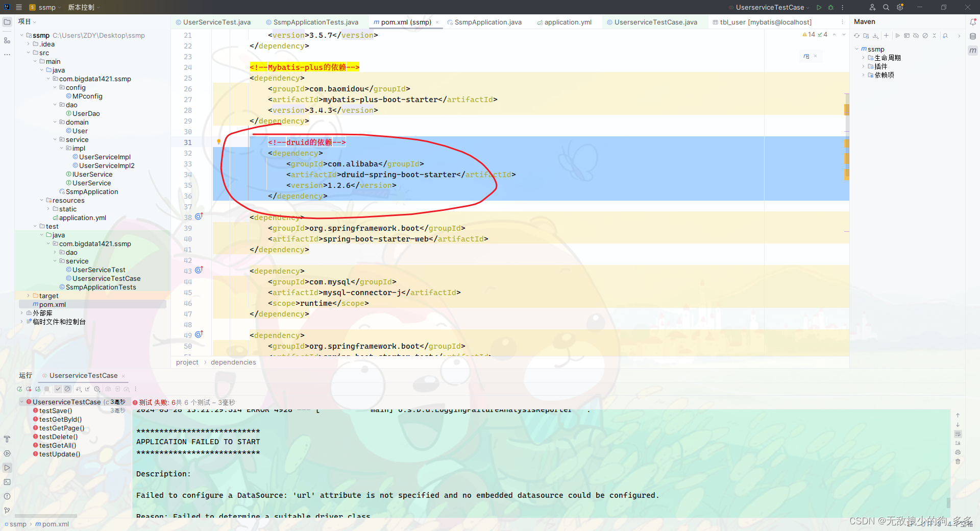Open search everywhere magnifier icon

click(886, 7)
